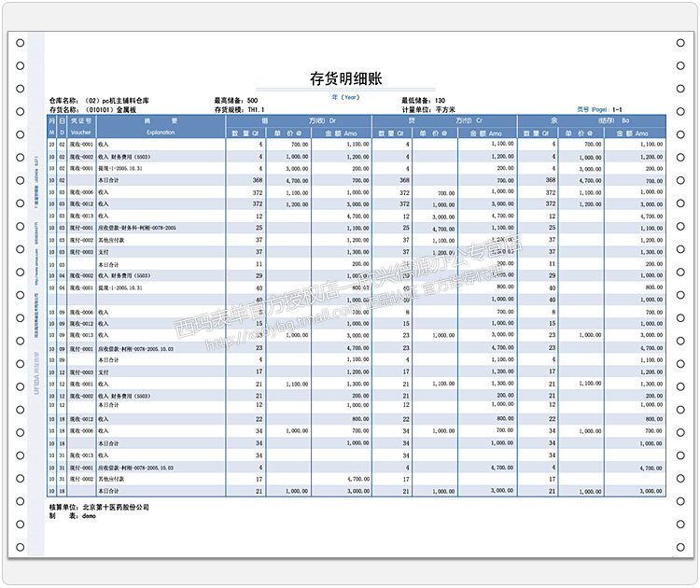This screenshot has height=588, width=700.
Task: Click the 存货名称 (010101) 金属板 text
Action: point(92,109)
